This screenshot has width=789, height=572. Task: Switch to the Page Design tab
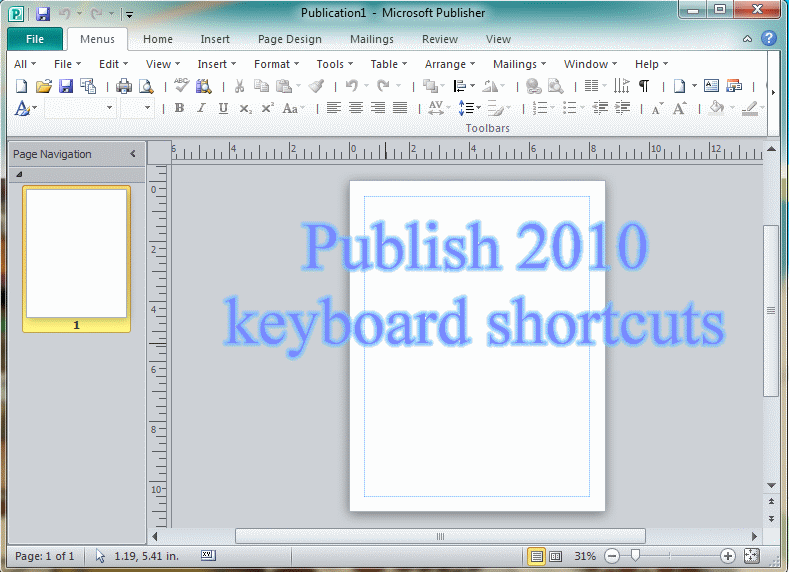tap(289, 39)
